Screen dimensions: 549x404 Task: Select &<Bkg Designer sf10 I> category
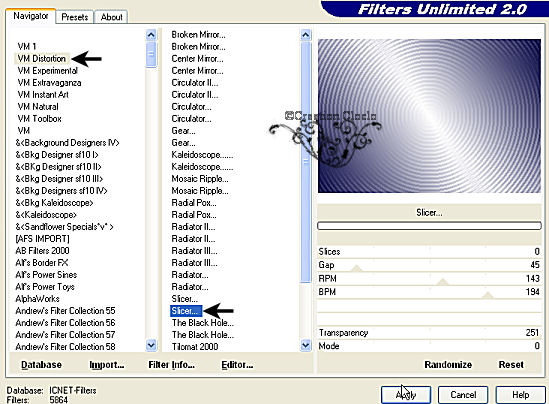tap(57, 155)
